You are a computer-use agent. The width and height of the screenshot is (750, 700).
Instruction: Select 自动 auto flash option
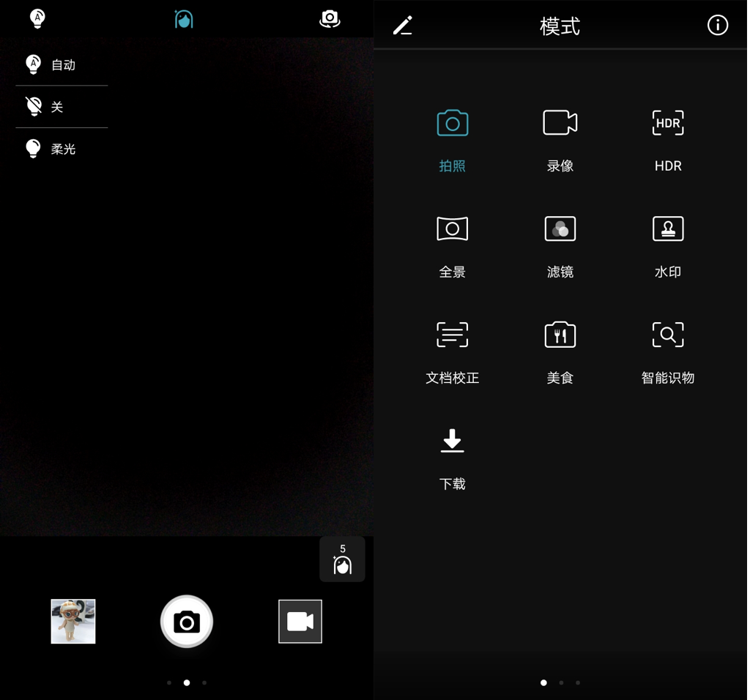click(x=51, y=64)
